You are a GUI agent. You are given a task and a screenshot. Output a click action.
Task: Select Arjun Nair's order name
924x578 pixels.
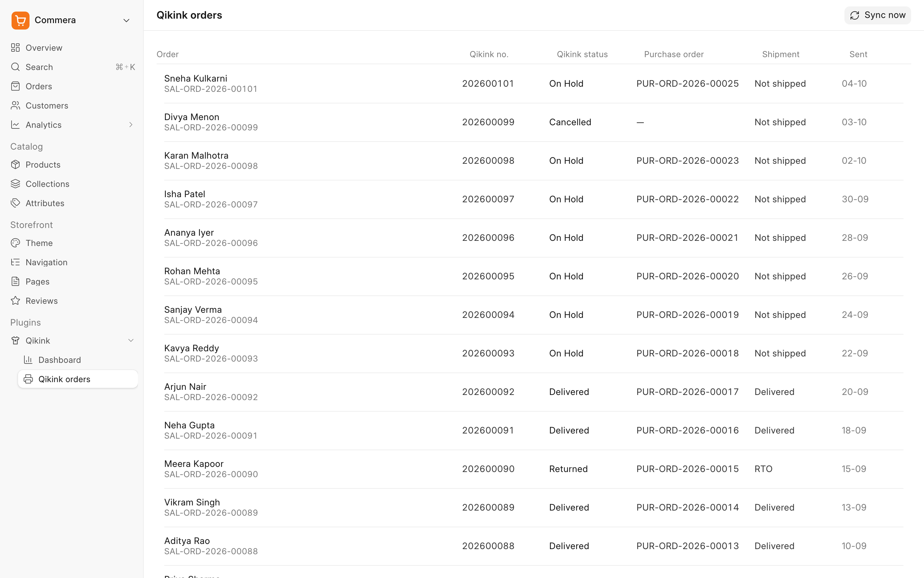[x=185, y=387]
